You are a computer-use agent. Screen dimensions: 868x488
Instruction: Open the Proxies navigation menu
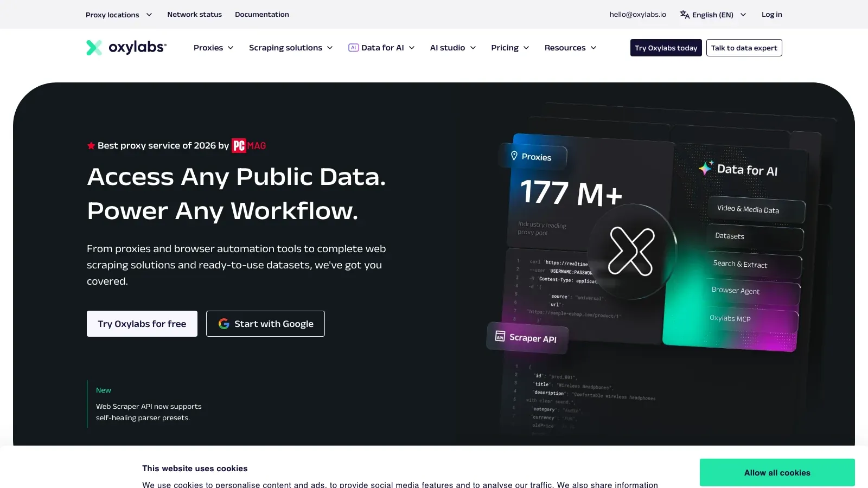pos(214,48)
